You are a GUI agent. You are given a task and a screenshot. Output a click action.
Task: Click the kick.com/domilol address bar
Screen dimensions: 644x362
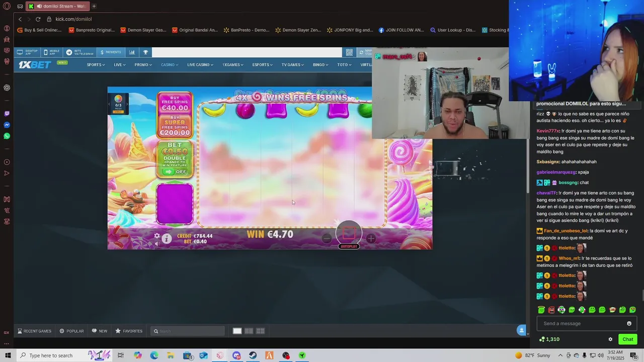(73, 19)
